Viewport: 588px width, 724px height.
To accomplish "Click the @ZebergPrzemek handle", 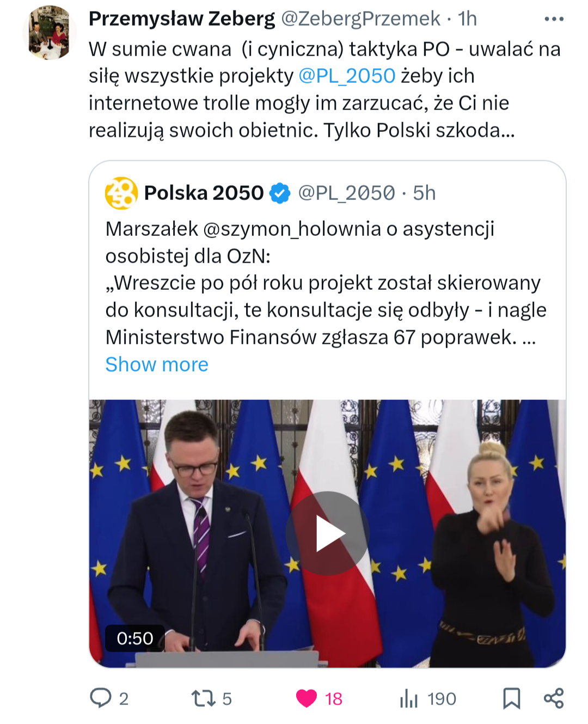I will click(x=360, y=19).
